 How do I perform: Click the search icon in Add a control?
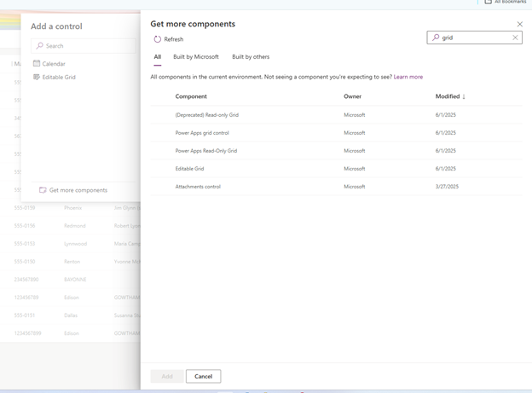click(x=40, y=45)
